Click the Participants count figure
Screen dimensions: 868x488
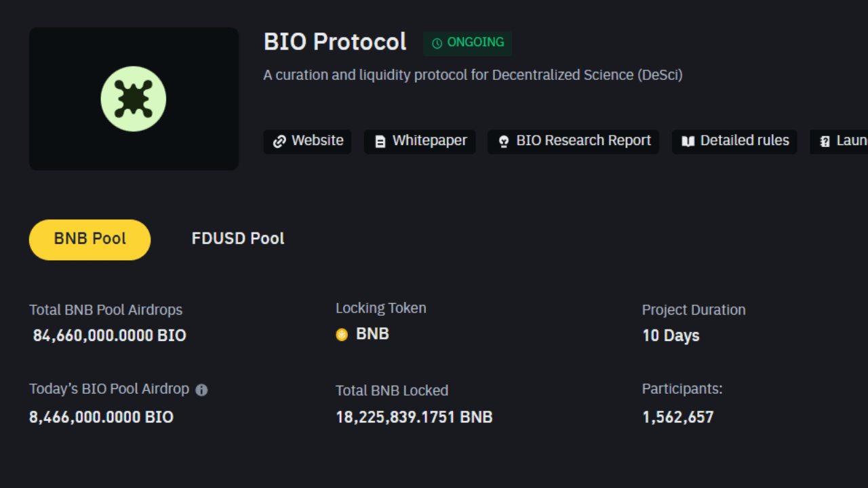(677, 417)
